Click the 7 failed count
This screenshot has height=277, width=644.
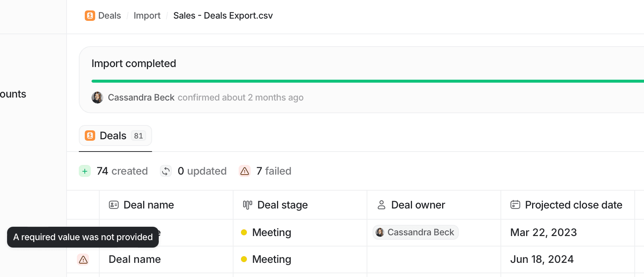(274, 171)
